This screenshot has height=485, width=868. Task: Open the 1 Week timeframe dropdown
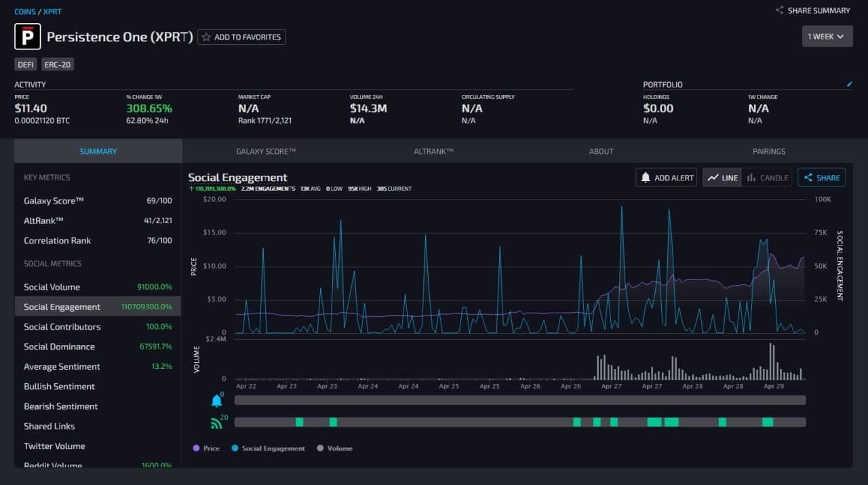(827, 37)
